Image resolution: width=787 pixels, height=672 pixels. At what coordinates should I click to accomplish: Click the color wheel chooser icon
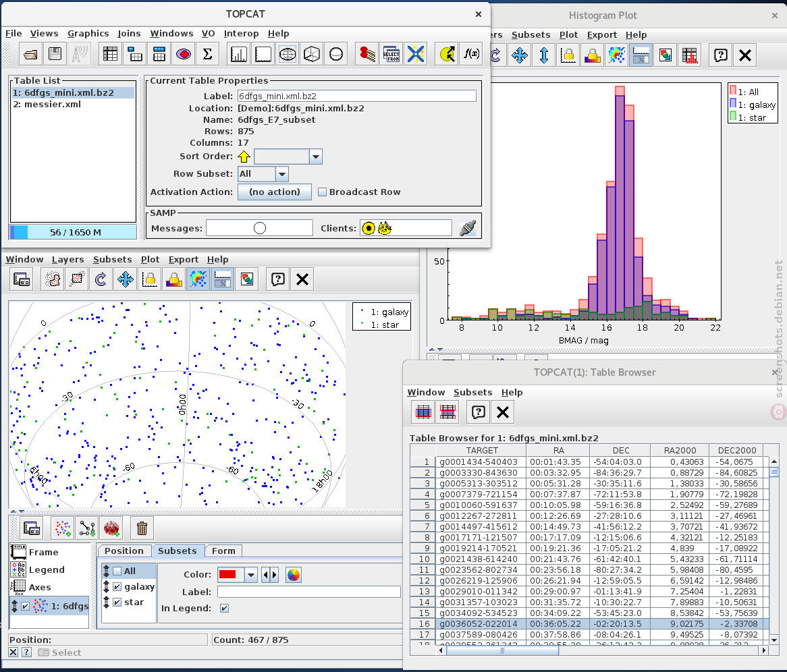[x=294, y=575]
